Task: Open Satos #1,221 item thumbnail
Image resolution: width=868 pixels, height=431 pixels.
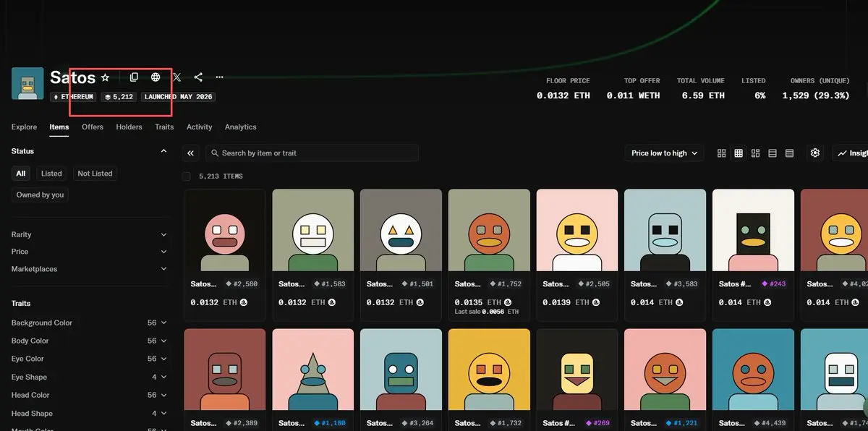Action: [665, 370]
